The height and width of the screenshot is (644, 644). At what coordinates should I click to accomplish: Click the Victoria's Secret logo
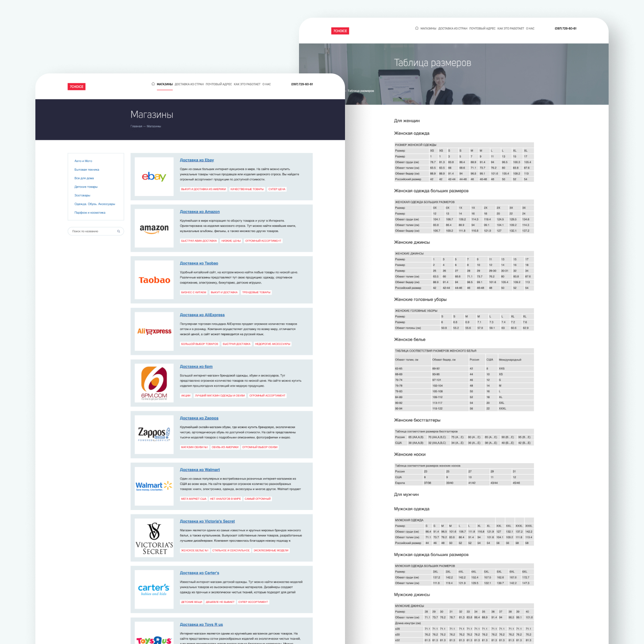154,538
